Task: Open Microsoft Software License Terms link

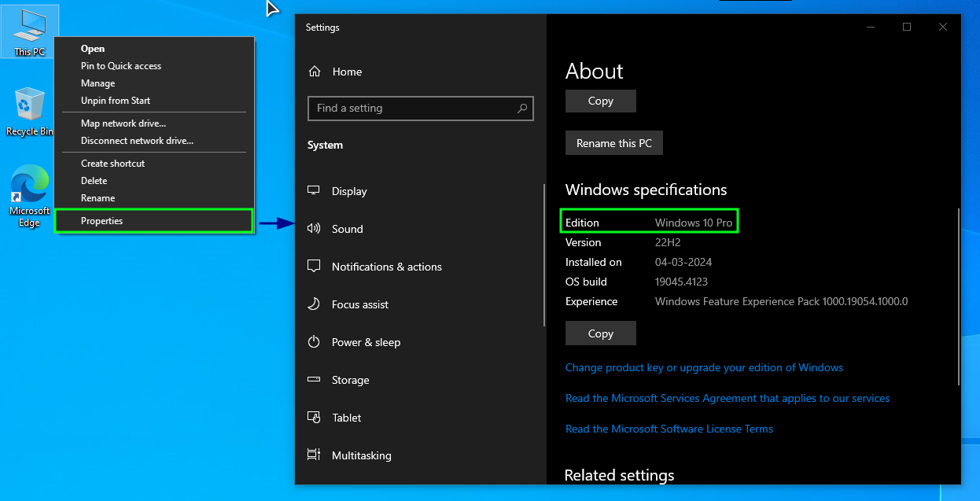Action: pos(669,429)
